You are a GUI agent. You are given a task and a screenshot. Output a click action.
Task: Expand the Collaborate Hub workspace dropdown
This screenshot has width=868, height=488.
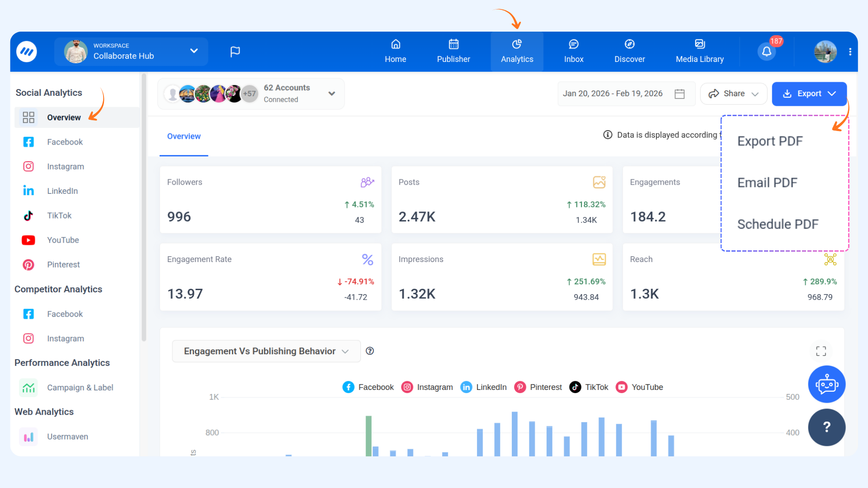point(194,51)
